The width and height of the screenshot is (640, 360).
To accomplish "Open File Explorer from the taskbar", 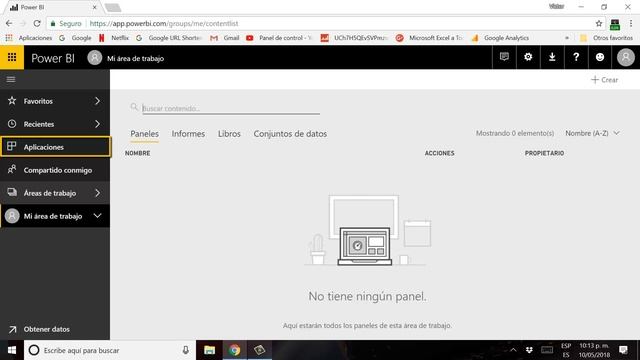I will click(209, 350).
